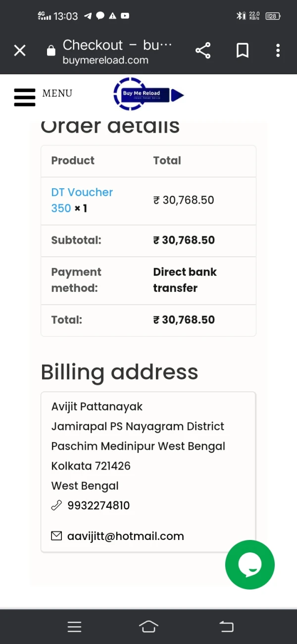Tap the share icon in browser bar
Image resolution: width=297 pixels, height=644 pixels.
pyautogui.click(x=203, y=51)
